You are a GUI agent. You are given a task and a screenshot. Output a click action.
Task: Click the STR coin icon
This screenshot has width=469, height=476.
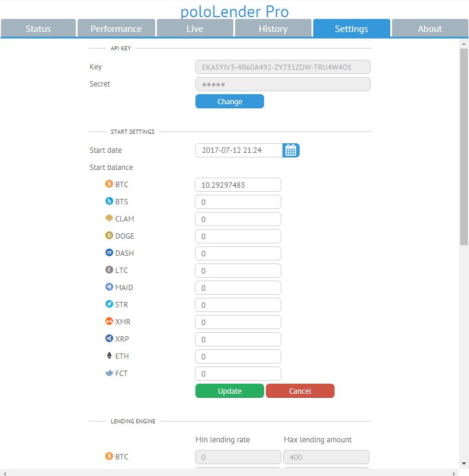[x=109, y=304]
